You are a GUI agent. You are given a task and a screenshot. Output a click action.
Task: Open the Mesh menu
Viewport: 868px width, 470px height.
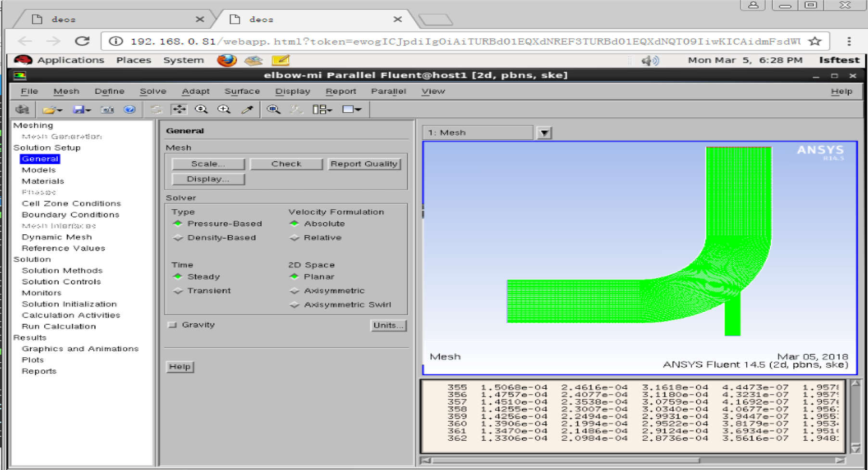click(66, 91)
